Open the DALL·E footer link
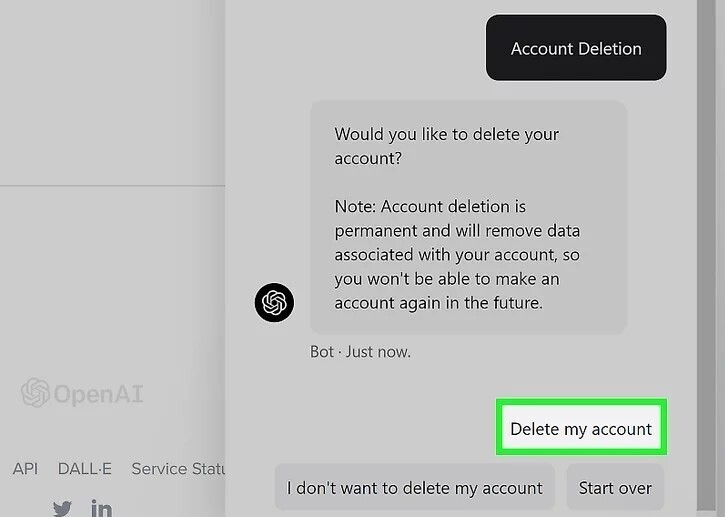Screen dimensions: 725x517 84,468
